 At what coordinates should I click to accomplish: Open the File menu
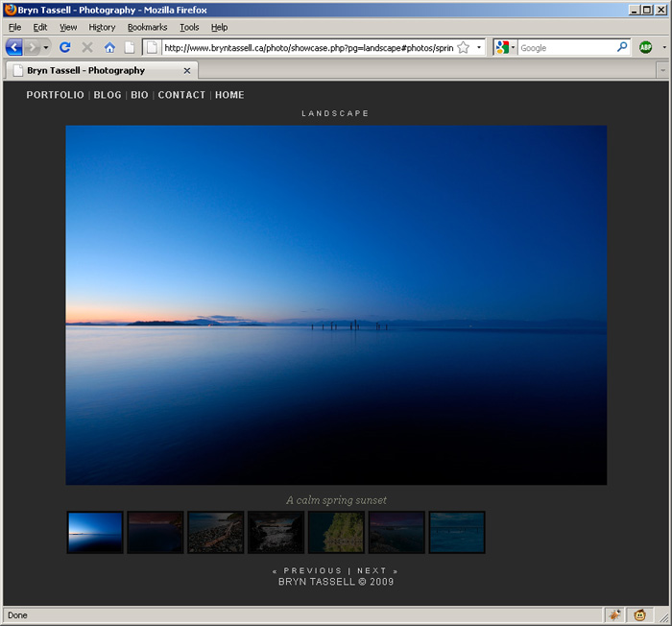coord(14,27)
